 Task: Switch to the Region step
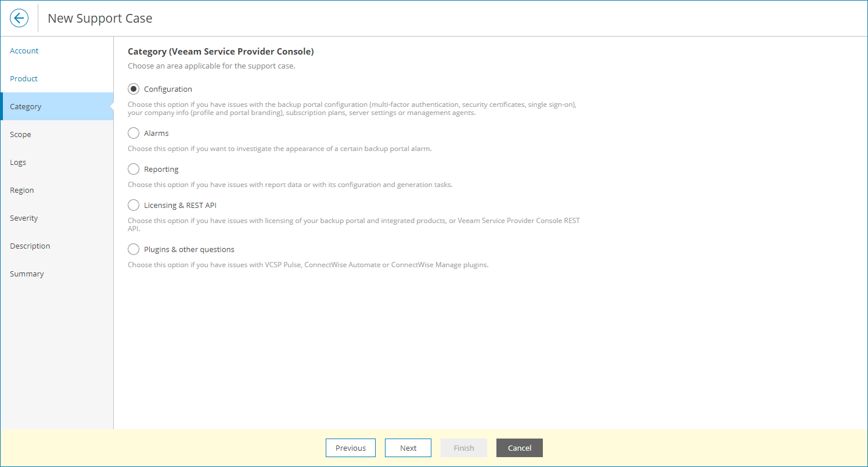57,190
